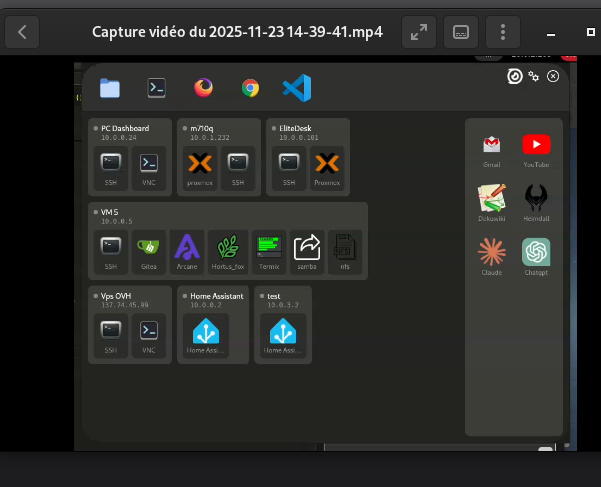Click the Home Assistant icon under test
The image size is (601, 487).
coord(282,334)
